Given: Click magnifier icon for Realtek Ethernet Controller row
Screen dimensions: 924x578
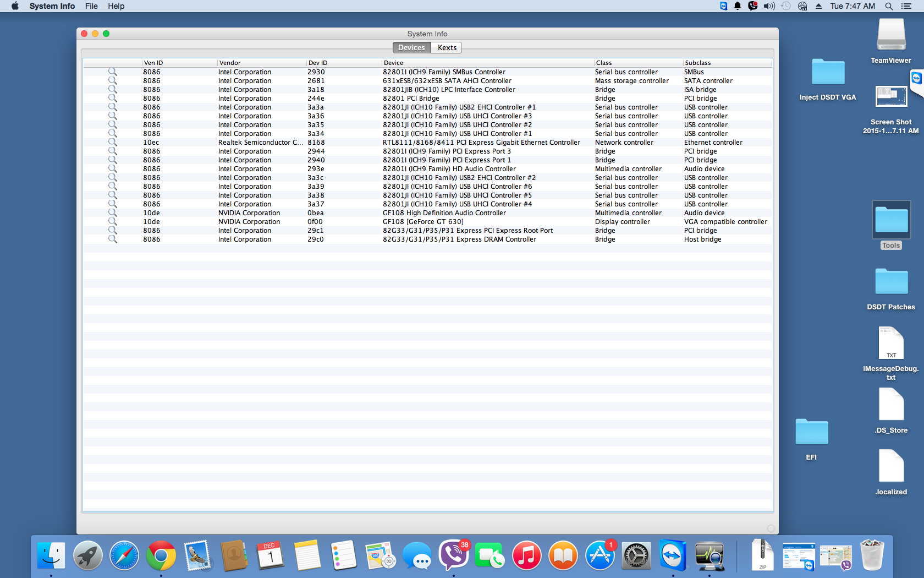Looking at the screenshot, I should (x=112, y=142).
